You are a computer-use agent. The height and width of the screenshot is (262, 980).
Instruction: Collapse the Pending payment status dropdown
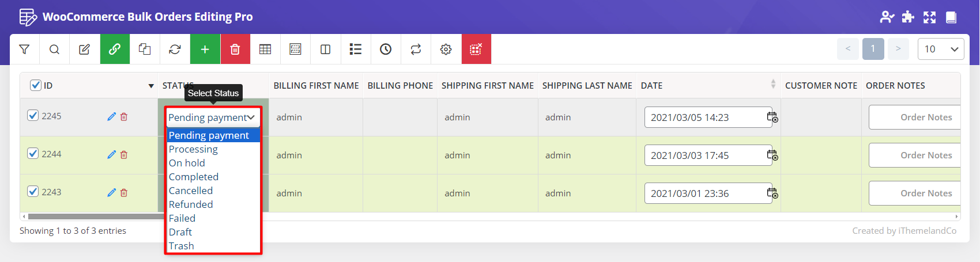[x=213, y=117]
